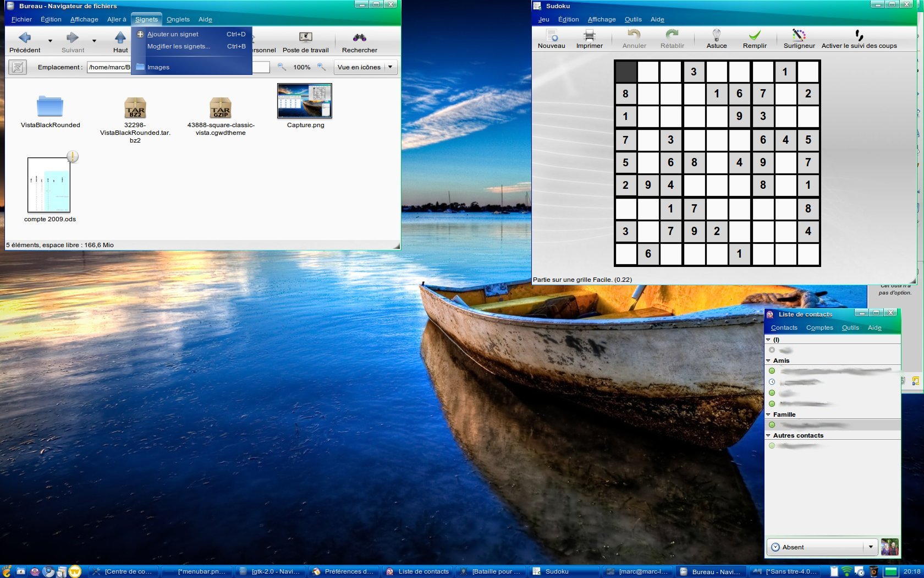
Task: Collapse the (I) contact group
Action: tap(768, 340)
